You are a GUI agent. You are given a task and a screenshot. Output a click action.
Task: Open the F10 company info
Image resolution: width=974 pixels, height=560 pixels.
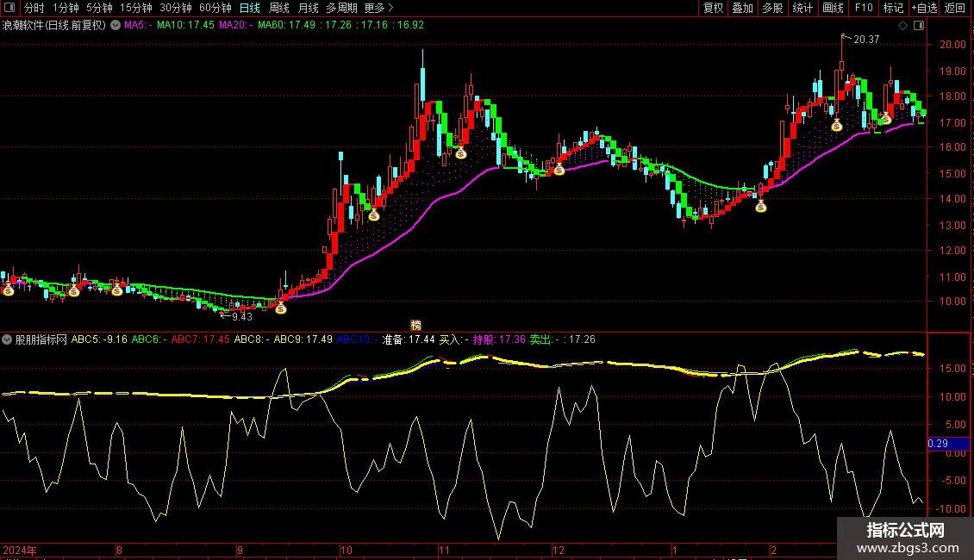pyautogui.click(x=864, y=8)
